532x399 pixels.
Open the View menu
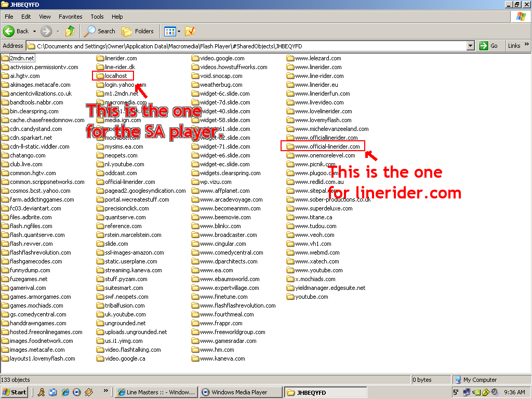point(45,17)
